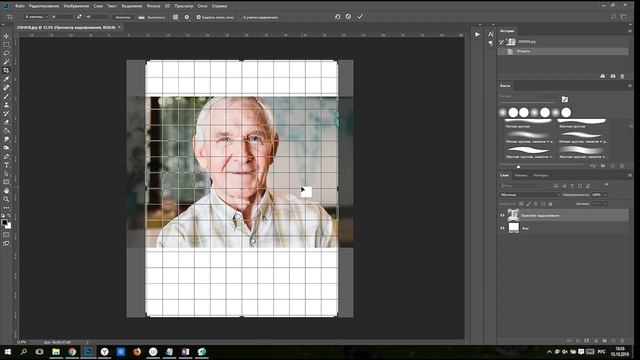Open Windows Start menu
The height and width of the screenshot is (360, 640).
7,351
